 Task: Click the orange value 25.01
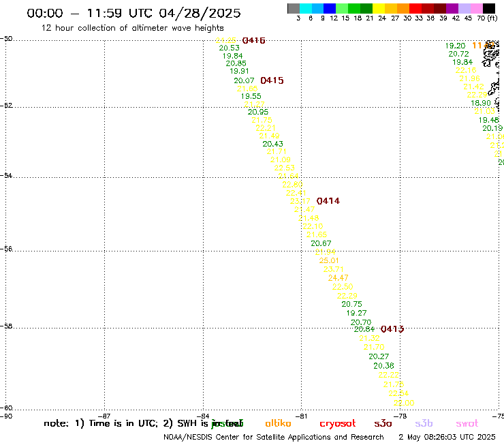click(329, 260)
